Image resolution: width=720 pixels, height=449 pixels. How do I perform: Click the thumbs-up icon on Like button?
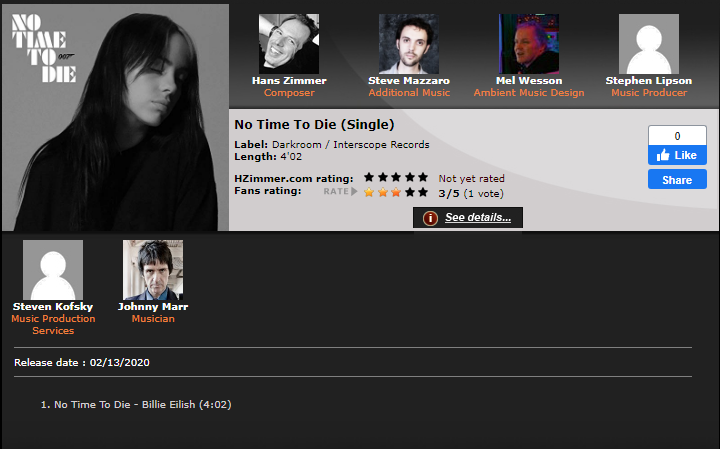663,155
